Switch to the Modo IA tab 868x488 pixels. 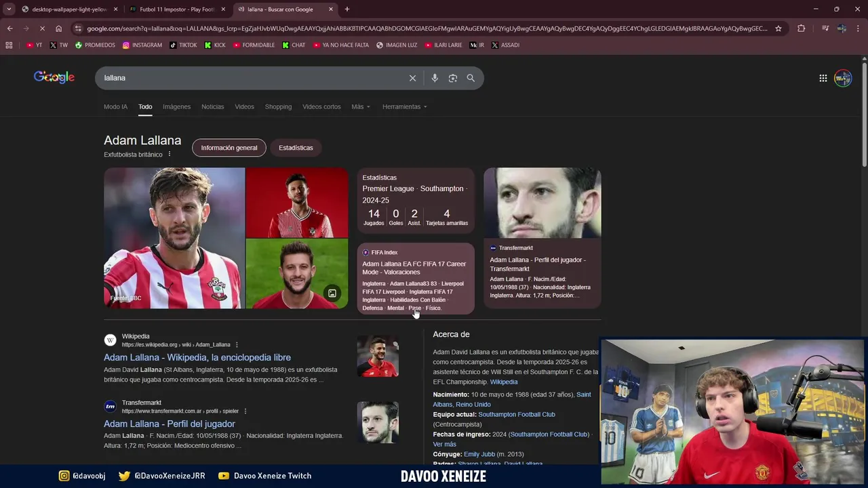tap(115, 107)
